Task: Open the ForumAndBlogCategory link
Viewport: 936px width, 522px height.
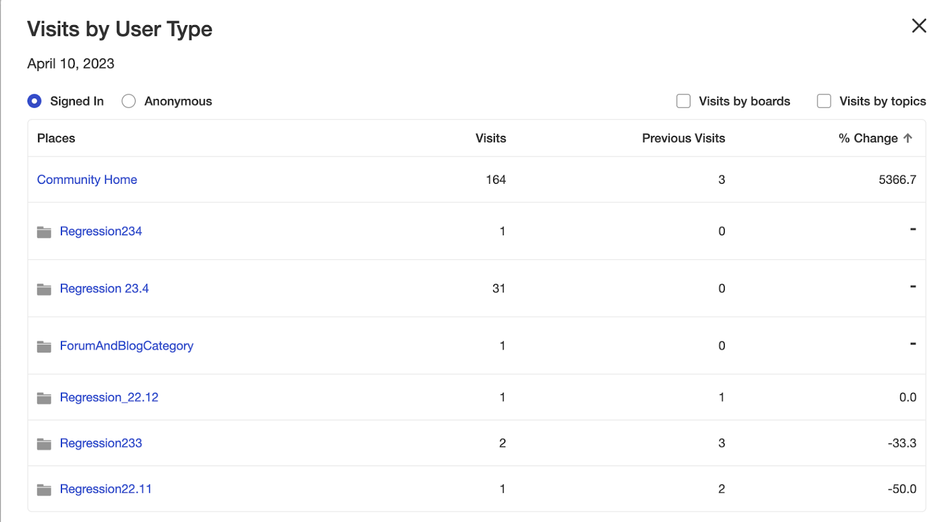Action: 127,346
